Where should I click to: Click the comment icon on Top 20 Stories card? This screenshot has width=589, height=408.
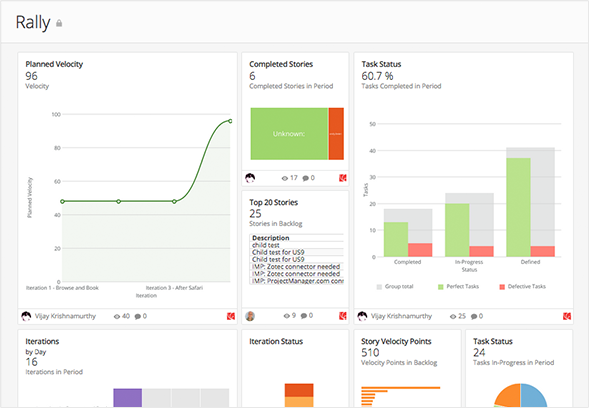click(304, 316)
